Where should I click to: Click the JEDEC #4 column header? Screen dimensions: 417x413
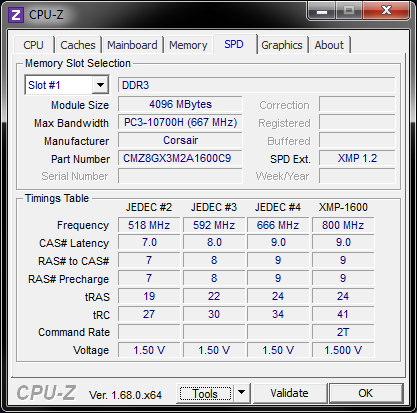[278, 207]
